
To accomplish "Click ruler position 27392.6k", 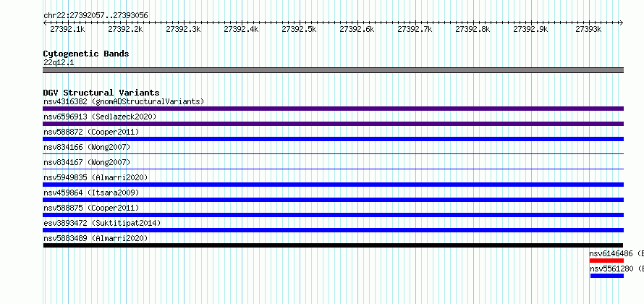I will click(x=357, y=29).
